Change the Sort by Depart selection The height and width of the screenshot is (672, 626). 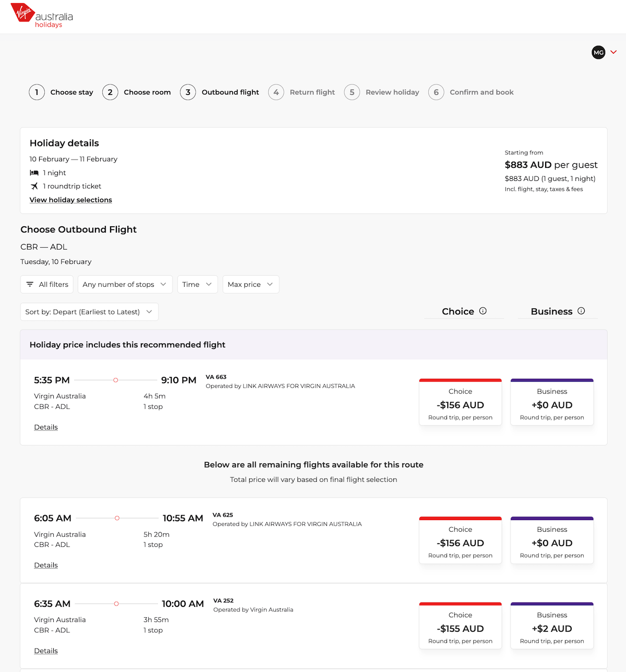tap(89, 311)
